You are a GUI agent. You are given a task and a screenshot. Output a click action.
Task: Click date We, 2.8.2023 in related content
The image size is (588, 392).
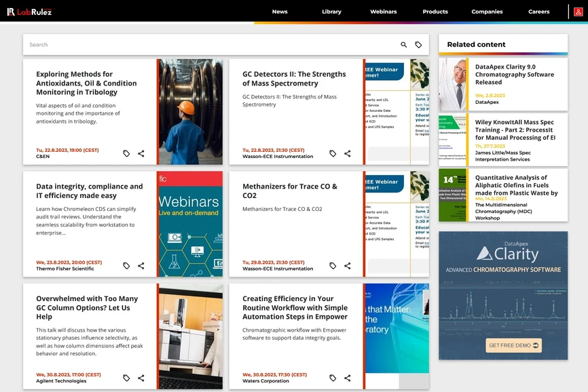click(490, 96)
